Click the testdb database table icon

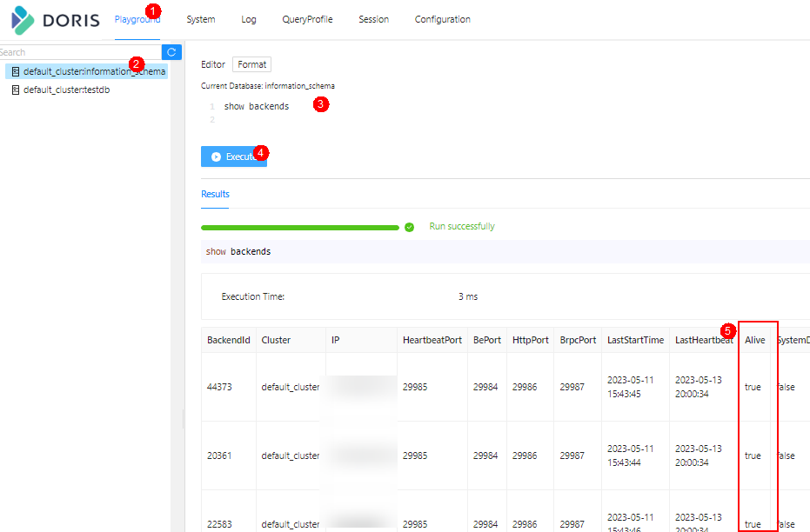(16, 90)
